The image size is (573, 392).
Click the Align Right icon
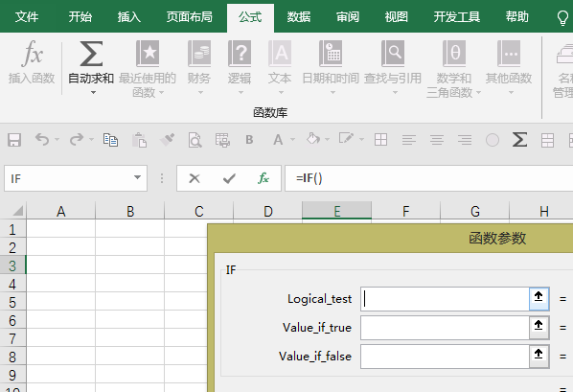pyautogui.click(x=465, y=140)
